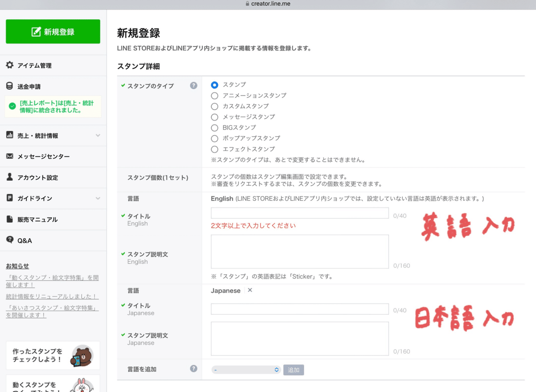
Task: Open the 統計情報をリニューアルしました news link
Action: point(52,296)
